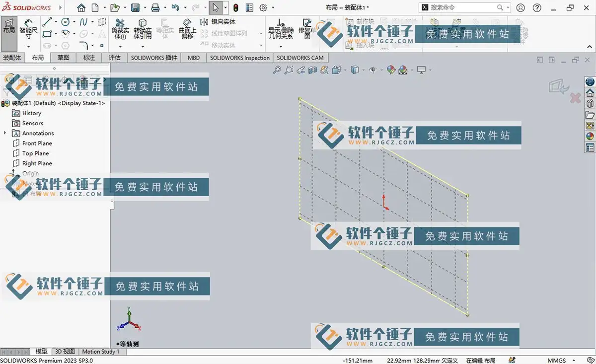Open the Display Style cube icon
The height and width of the screenshot is (364, 596).
355,70
